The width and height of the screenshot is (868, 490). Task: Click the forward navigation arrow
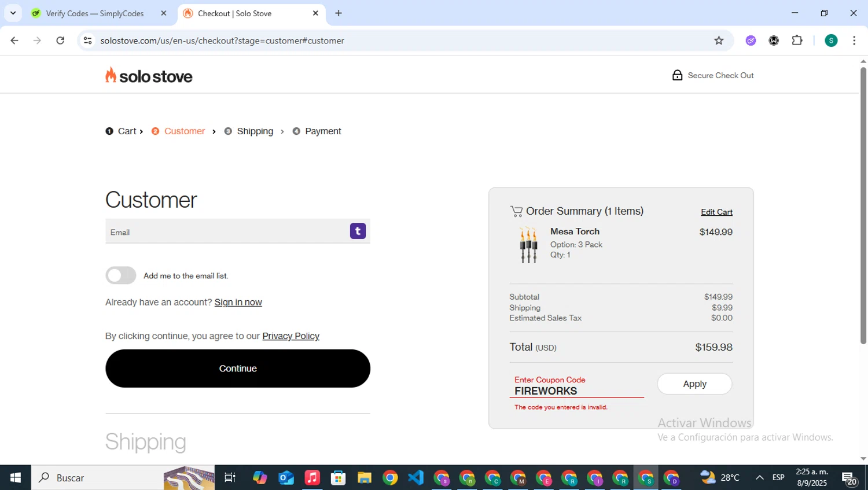37,40
